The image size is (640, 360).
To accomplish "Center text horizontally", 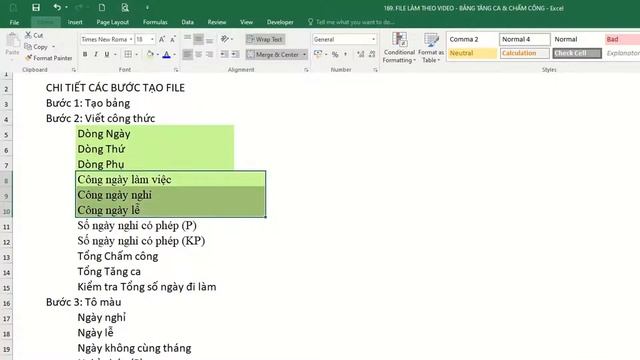I will point(198,54).
